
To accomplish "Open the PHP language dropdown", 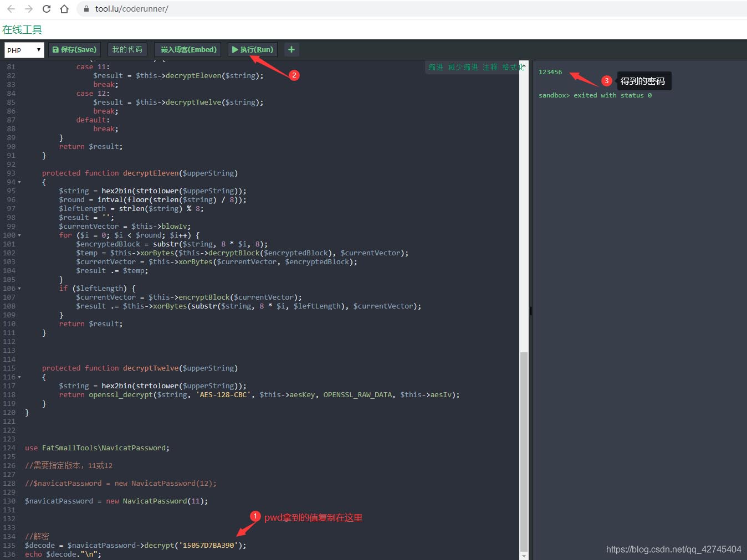I will (x=24, y=50).
